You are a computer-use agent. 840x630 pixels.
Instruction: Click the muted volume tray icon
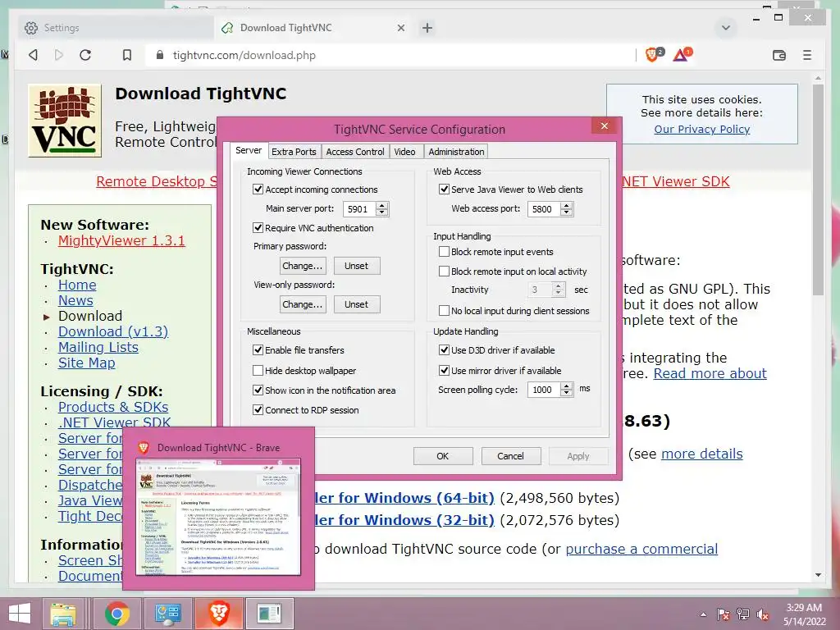click(x=763, y=614)
